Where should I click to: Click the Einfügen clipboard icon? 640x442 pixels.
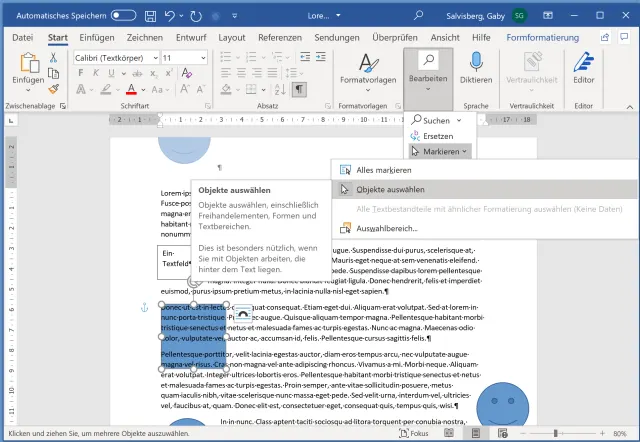point(28,66)
